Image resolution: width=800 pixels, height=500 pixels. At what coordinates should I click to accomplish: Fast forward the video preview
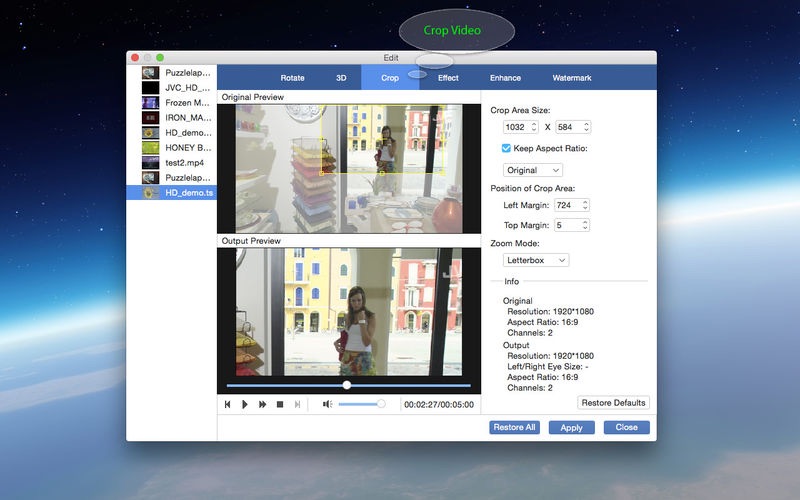point(262,405)
